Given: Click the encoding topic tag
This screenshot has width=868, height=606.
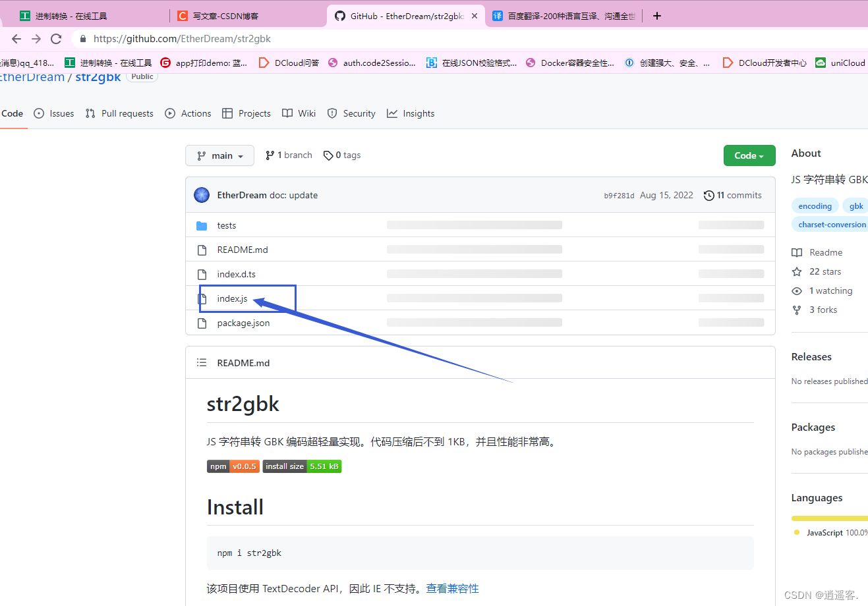Looking at the screenshot, I should click(815, 206).
